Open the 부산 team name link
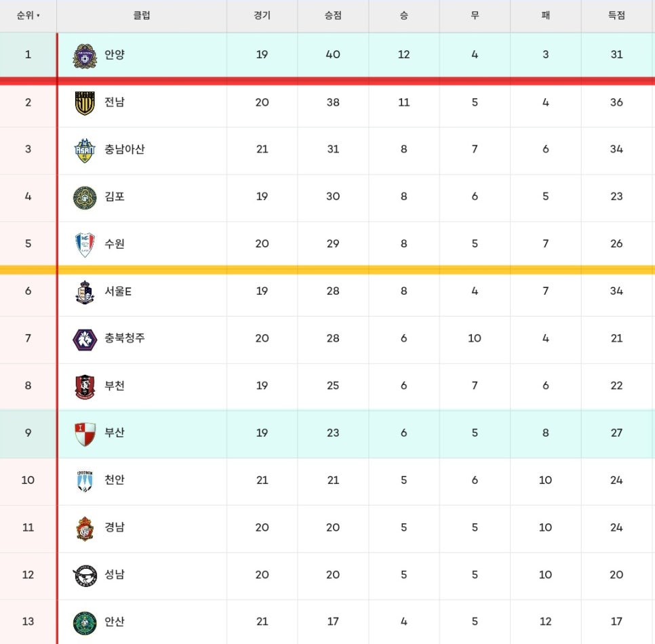The image size is (655, 644). 115,432
